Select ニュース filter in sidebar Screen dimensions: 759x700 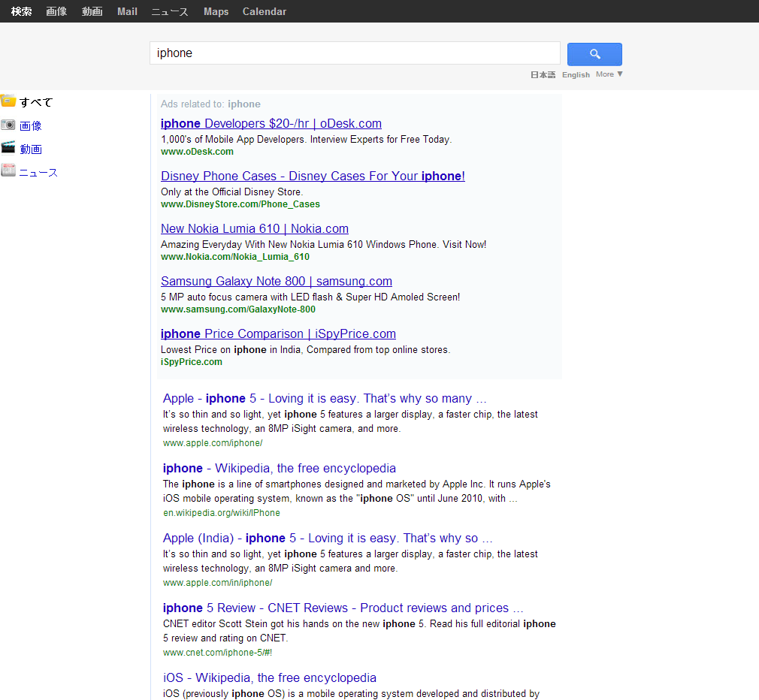click(x=38, y=173)
